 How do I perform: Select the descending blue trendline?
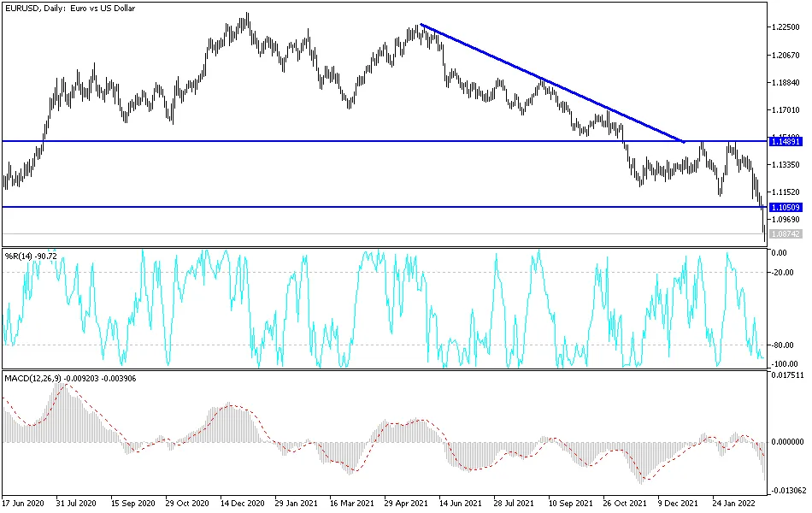coord(552,83)
